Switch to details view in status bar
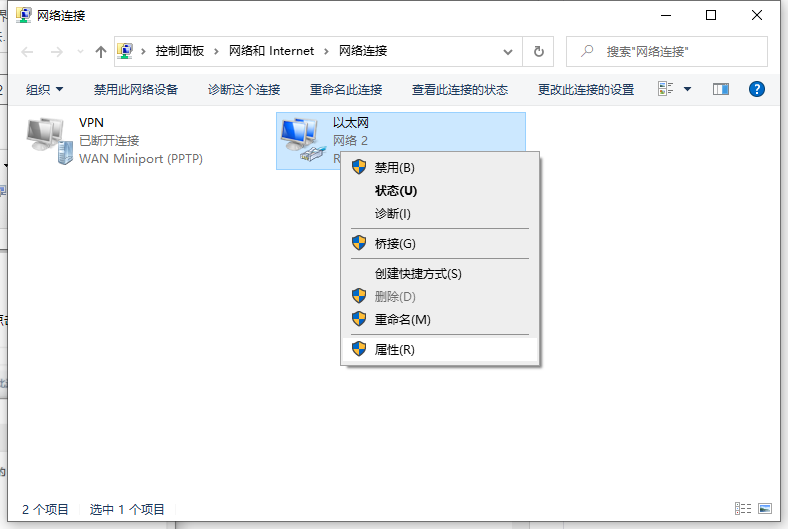This screenshot has width=788, height=529. point(743,509)
